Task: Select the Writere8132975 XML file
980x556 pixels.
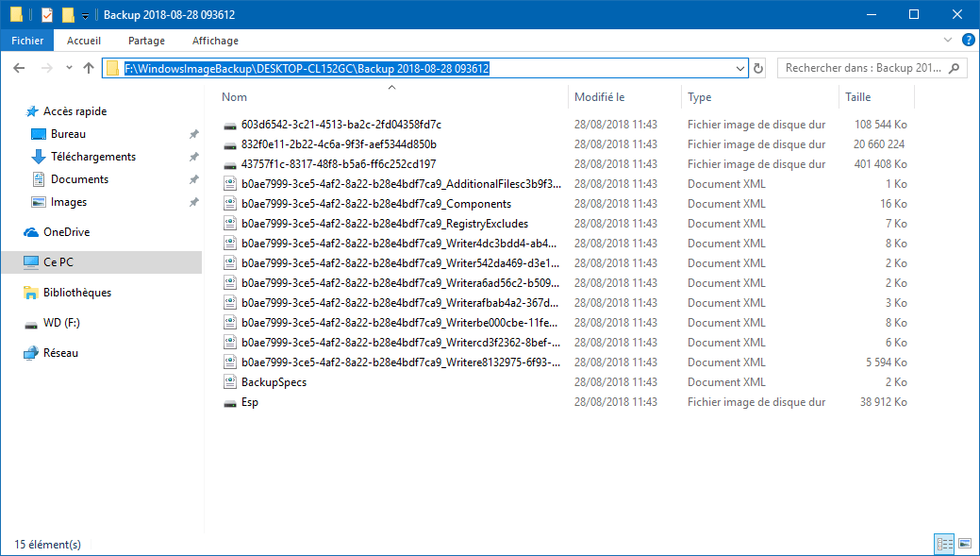Action: click(x=401, y=362)
